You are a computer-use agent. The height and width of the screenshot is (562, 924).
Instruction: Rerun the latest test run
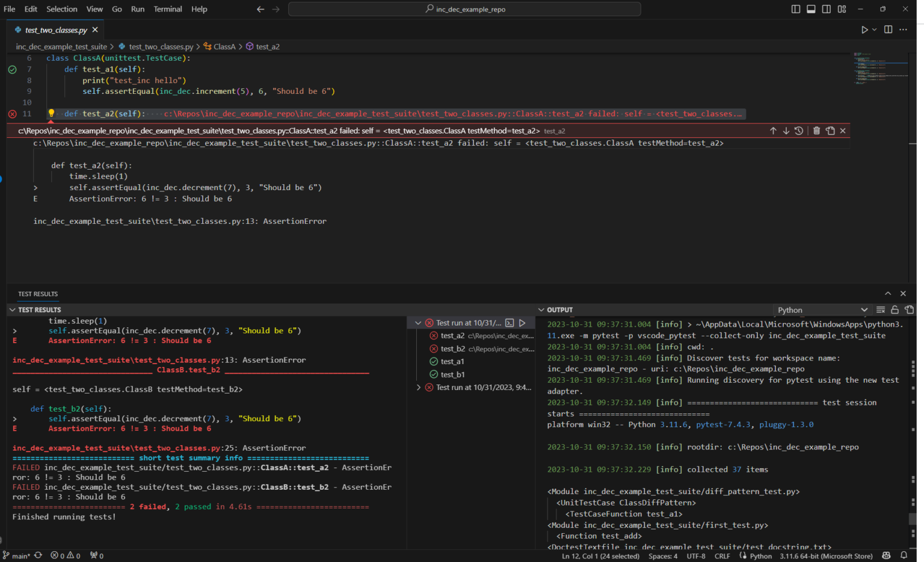pos(522,323)
